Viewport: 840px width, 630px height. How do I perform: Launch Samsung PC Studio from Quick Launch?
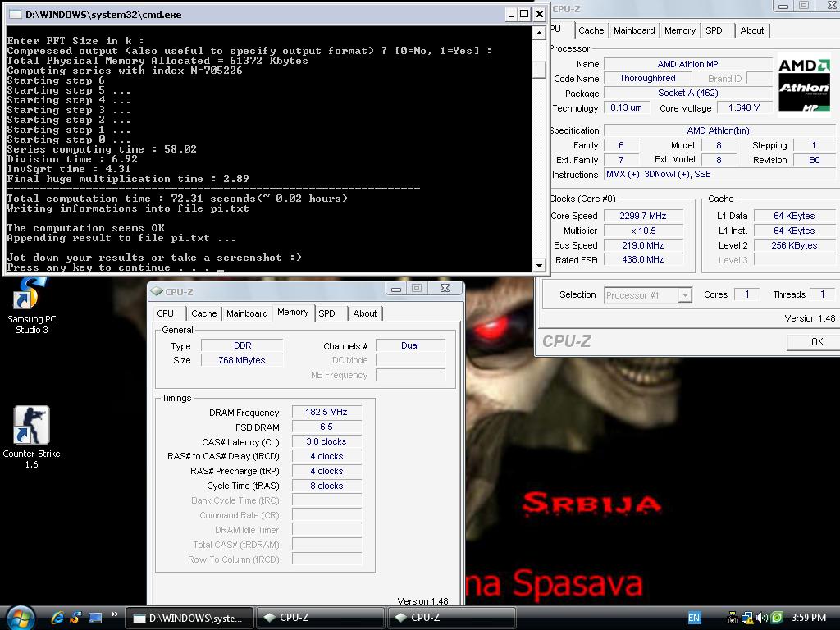75,618
